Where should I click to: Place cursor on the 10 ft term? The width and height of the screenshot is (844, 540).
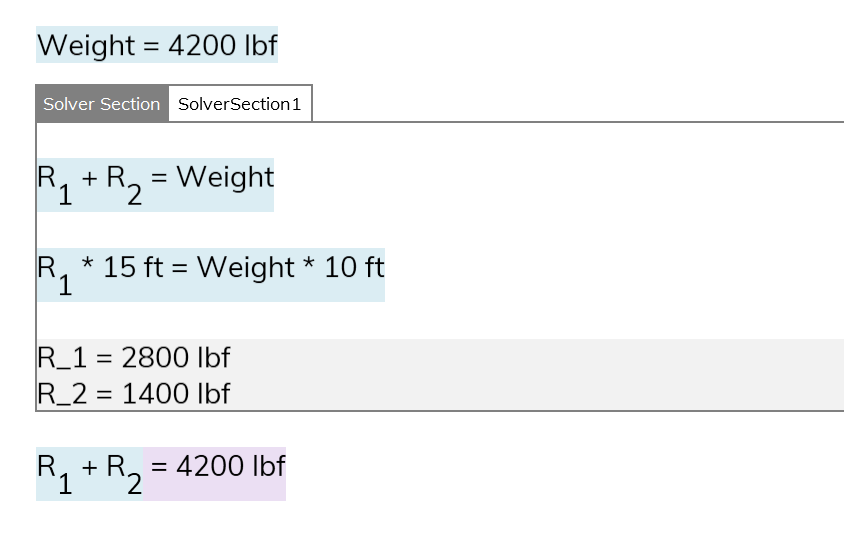354,267
